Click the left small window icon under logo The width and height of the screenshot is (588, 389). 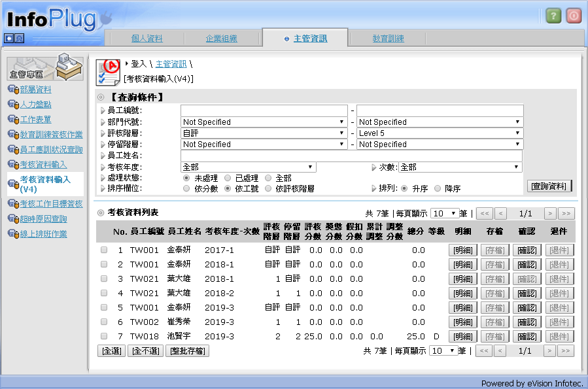pos(9,38)
